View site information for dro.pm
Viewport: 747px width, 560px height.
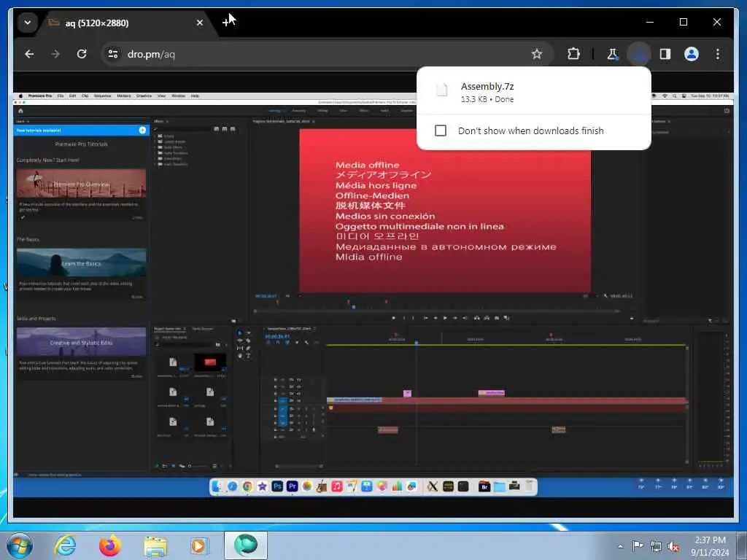click(x=113, y=54)
